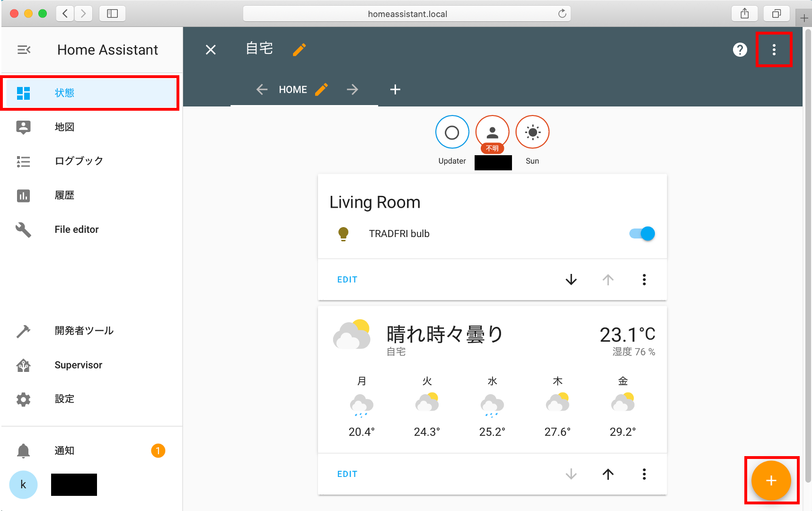The height and width of the screenshot is (511, 812).
Task: Move HOME tab left with arrow
Action: (x=262, y=89)
